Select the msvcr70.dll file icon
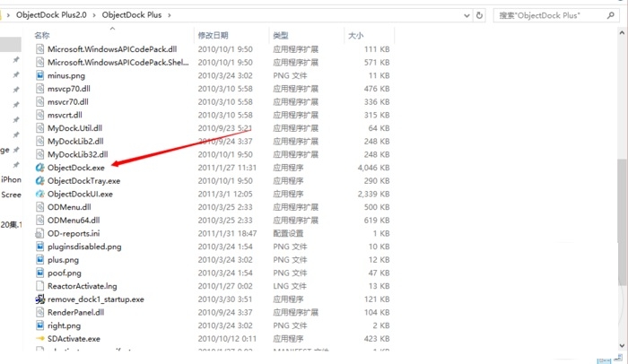 39,102
